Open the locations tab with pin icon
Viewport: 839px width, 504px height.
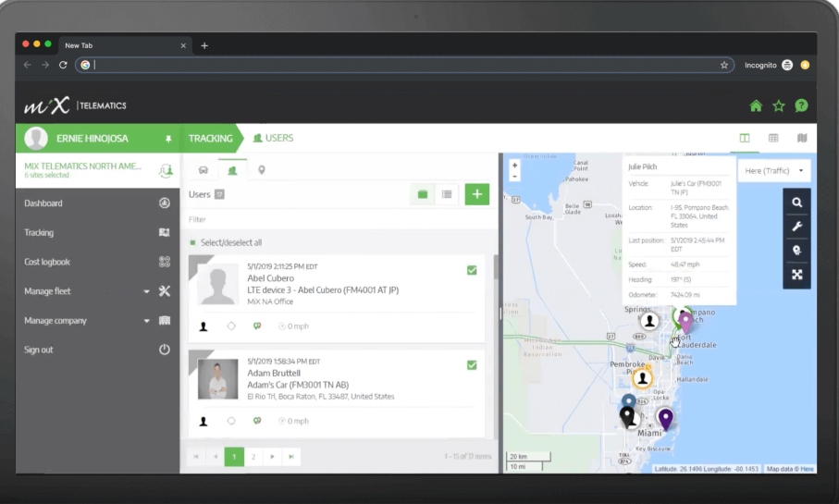[x=262, y=170]
